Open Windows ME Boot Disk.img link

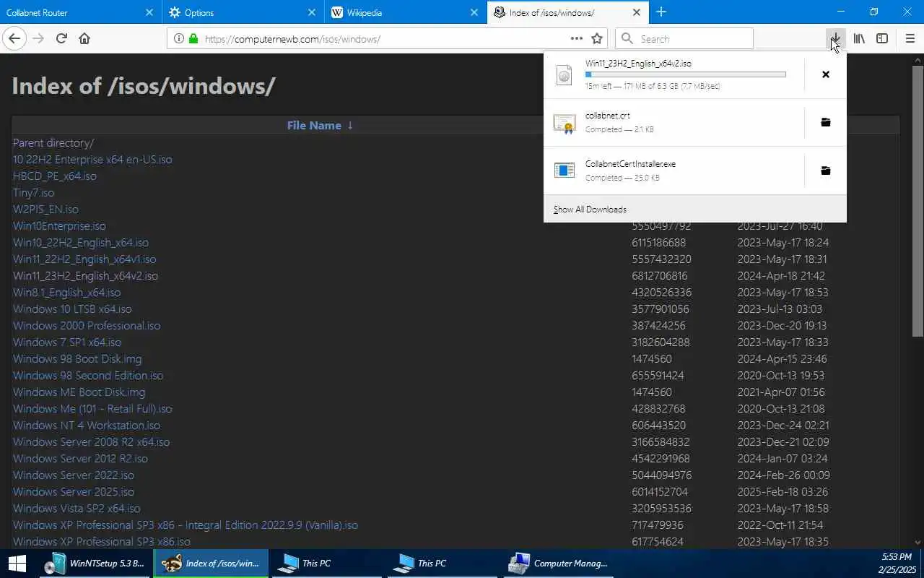coord(79,392)
